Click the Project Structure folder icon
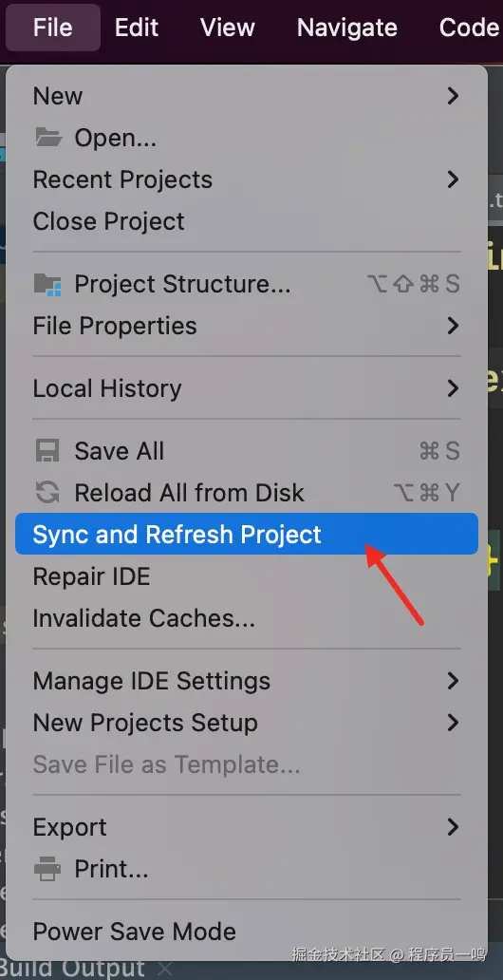Viewport: 503px width, 980px height. pos(47,284)
